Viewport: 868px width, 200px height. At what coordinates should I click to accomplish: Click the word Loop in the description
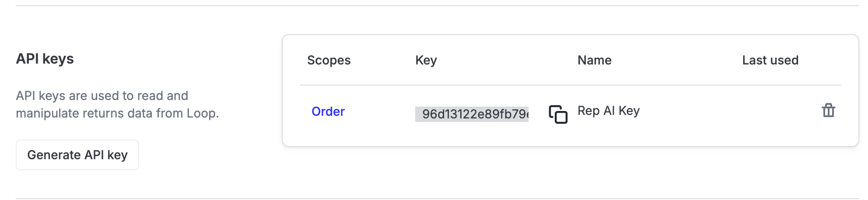pyautogui.click(x=201, y=113)
